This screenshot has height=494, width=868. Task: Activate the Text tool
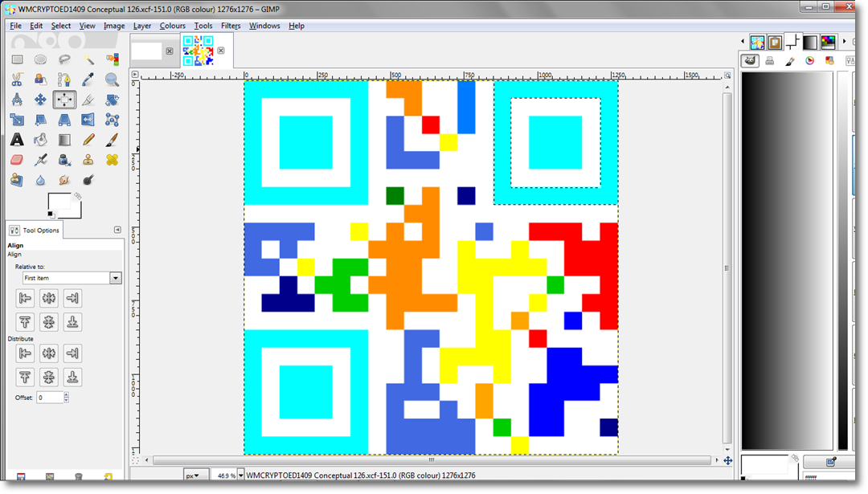17,140
